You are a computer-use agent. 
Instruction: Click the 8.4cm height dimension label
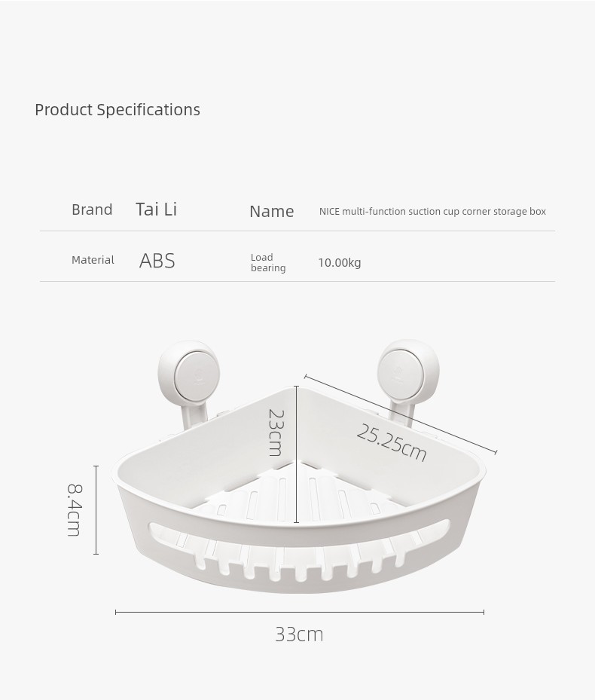74,509
